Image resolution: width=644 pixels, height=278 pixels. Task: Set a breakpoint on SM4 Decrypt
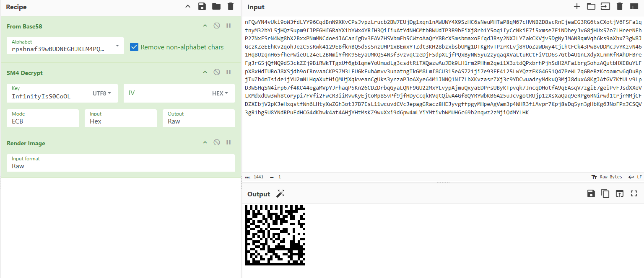[x=229, y=72]
